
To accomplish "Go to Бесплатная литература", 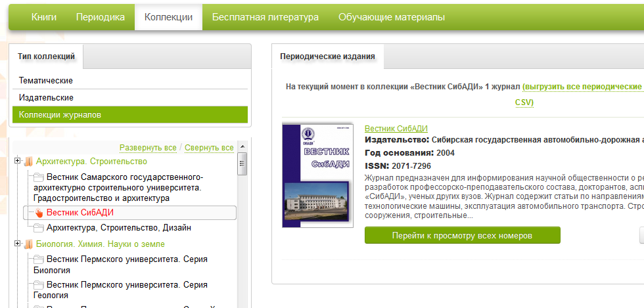I will coord(265,17).
